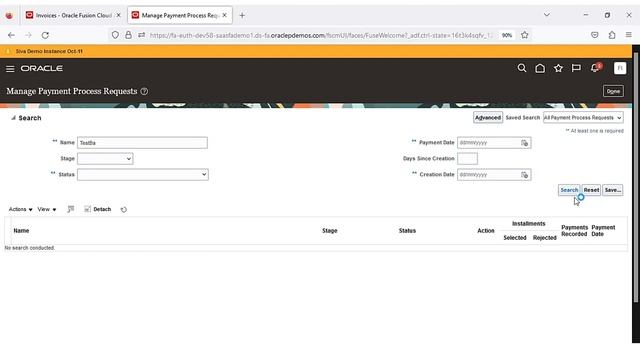Open the favorites star icon

click(558, 68)
